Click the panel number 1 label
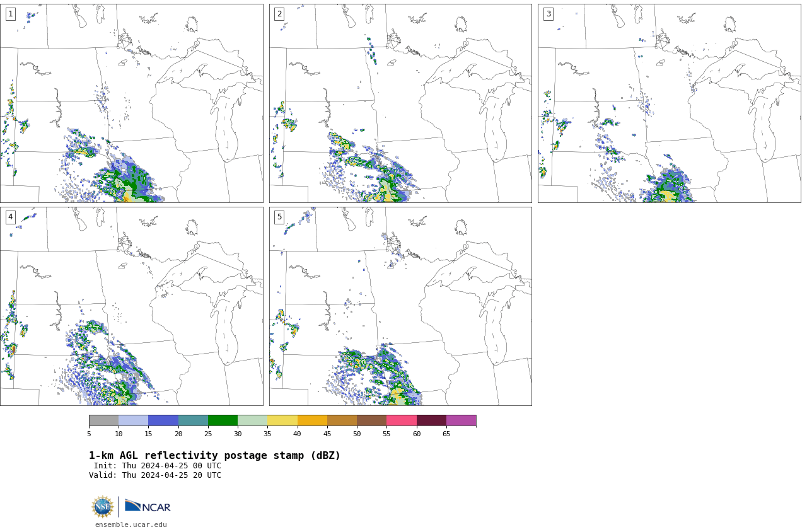This screenshot has height=532, width=807. 11,14
